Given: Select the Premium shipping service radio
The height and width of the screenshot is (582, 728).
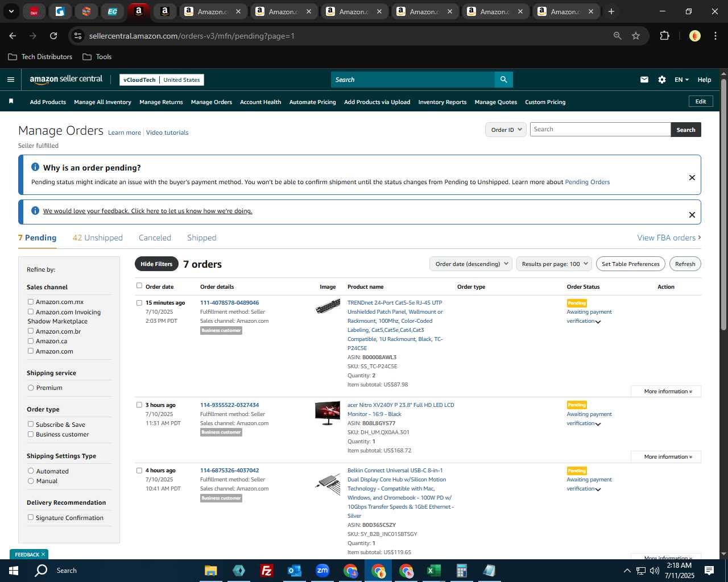Looking at the screenshot, I should click(31, 388).
